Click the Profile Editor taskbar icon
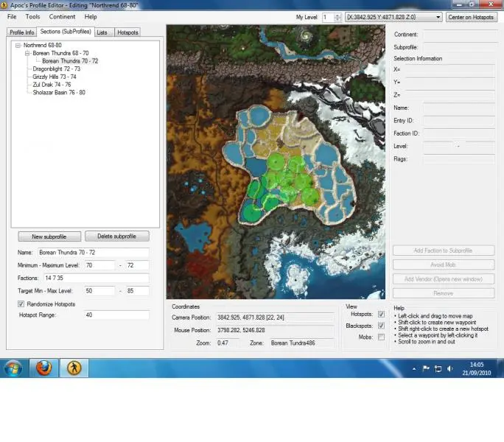504x442 pixels. (74, 367)
